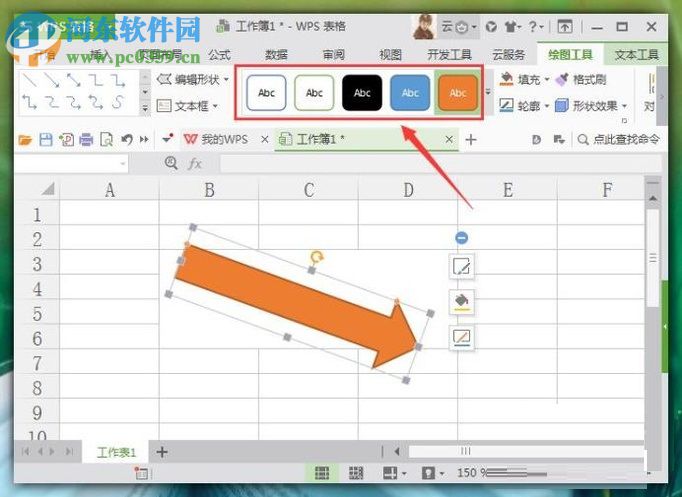
Task: Click the rotate handle of the arrow
Action: tap(317, 257)
